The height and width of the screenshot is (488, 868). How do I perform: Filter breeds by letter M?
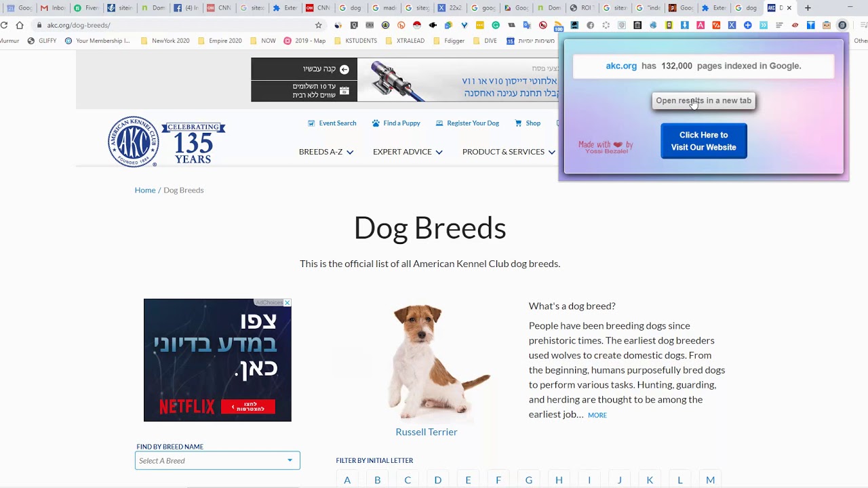[710, 480]
